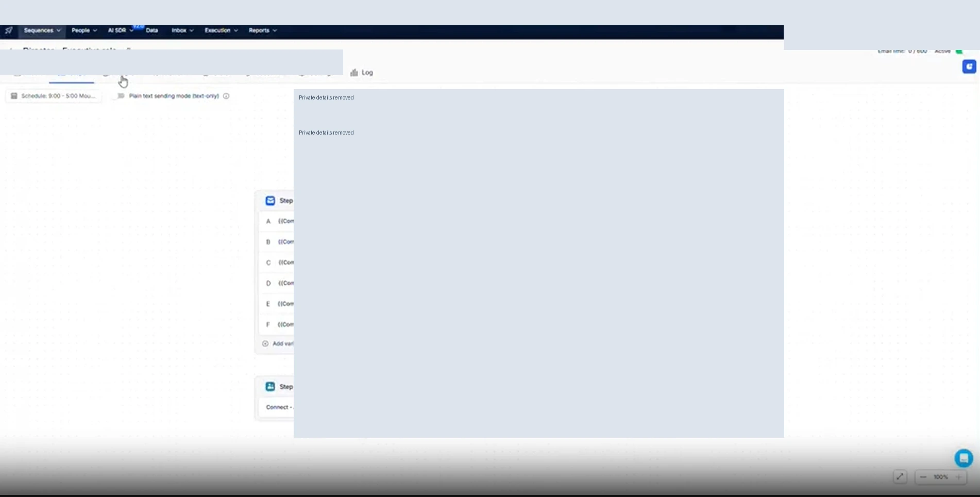Go to the Data menu item
Image resolution: width=980 pixels, height=497 pixels.
pos(152,30)
